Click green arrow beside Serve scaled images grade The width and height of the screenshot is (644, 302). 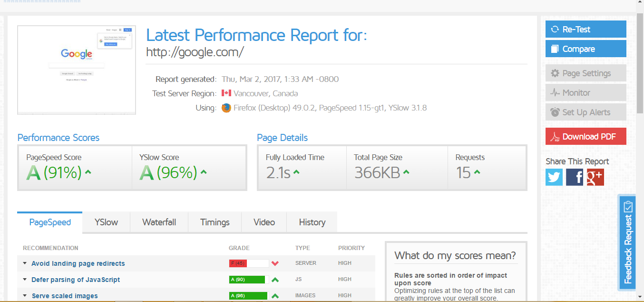(x=275, y=296)
